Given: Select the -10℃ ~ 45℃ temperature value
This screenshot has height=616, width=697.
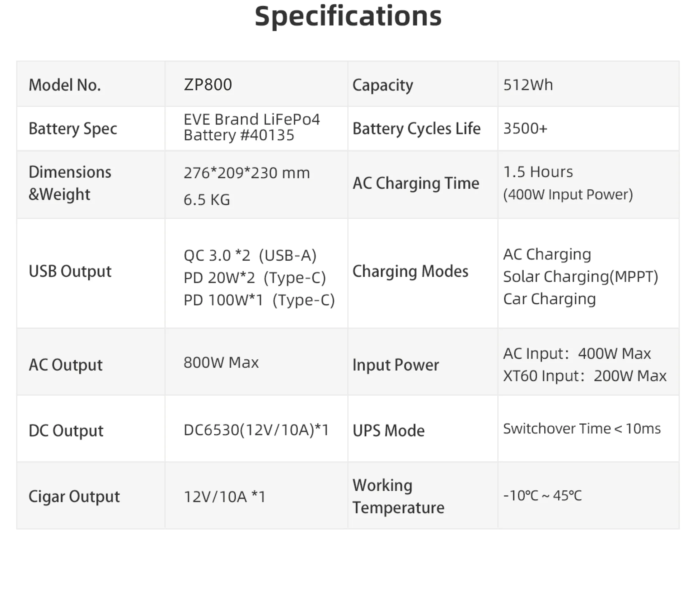Looking at the screenshot, I should click(542, 496).
